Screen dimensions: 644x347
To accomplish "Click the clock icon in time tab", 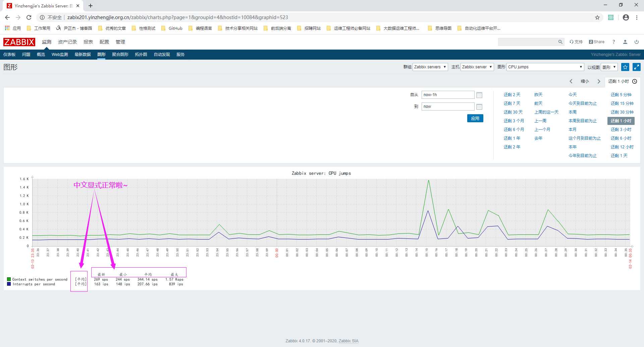I will point(635,81).
